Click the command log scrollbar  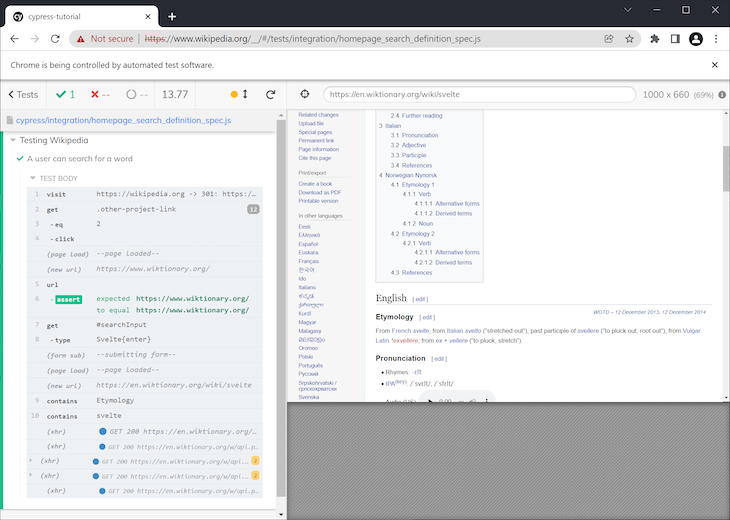pyautogui.click(x=281, y=307)
